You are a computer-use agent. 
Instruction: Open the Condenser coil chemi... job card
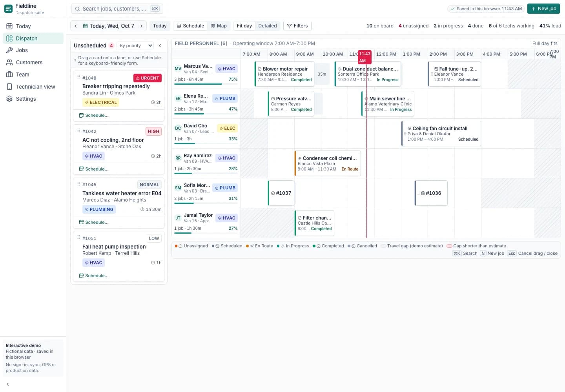(328, 163)
